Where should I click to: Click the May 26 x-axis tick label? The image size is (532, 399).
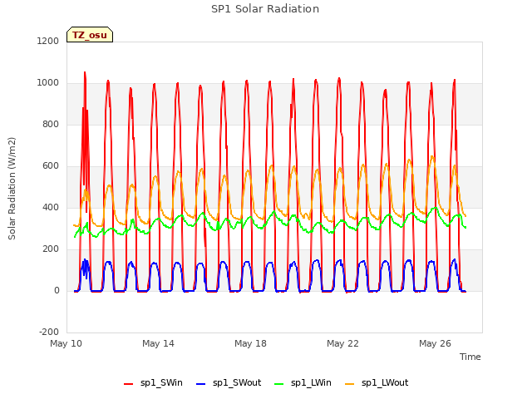click(x=435, y=343)
